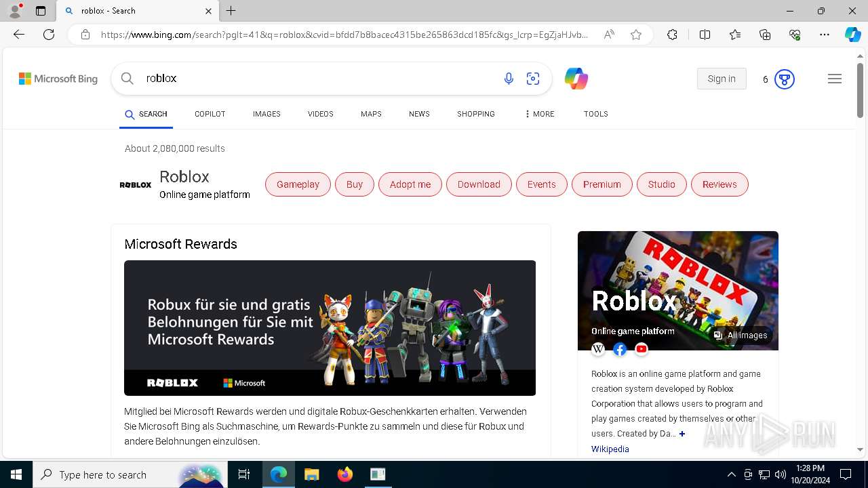Select the Premium suggestion chip
This screenshot has width=868, height=488.
click(602, 184)
